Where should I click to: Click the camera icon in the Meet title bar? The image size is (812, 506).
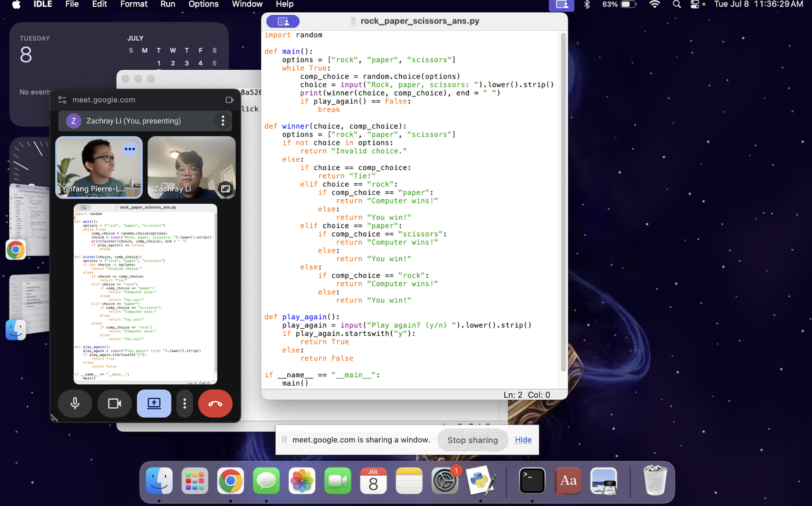230,100
